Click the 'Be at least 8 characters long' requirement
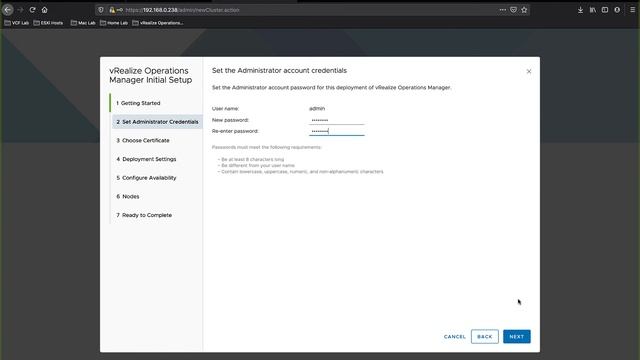This screenshot has width=640, height=360. [x=253, y=160]
